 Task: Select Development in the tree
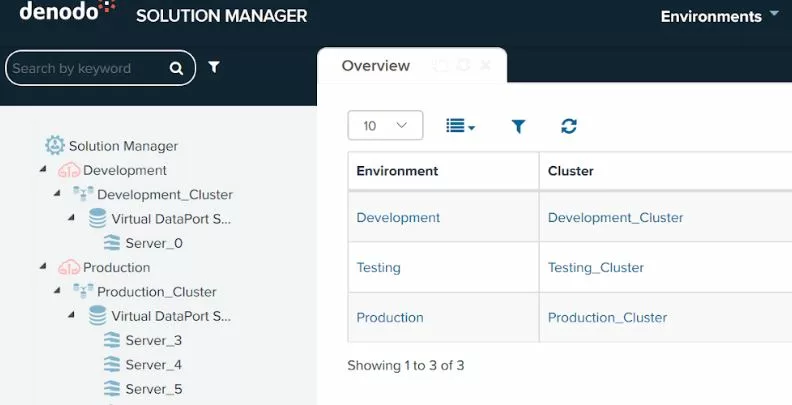click(x=124, y=170)
